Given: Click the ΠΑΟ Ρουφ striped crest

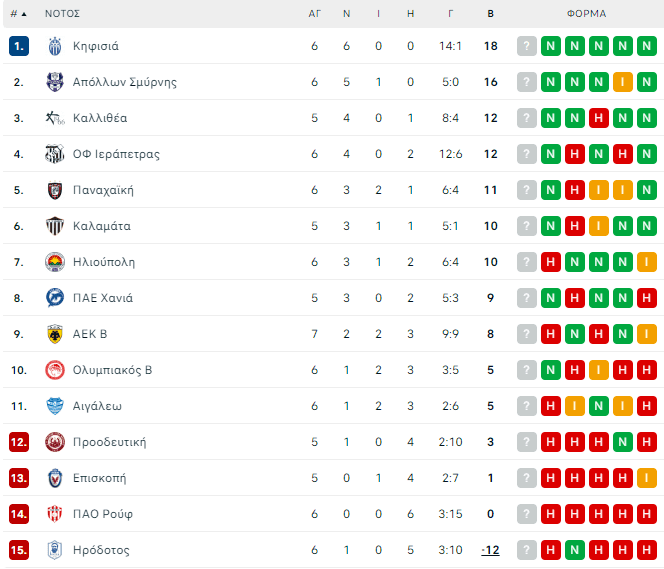Looking at the screenshot, I should (55, 514).
